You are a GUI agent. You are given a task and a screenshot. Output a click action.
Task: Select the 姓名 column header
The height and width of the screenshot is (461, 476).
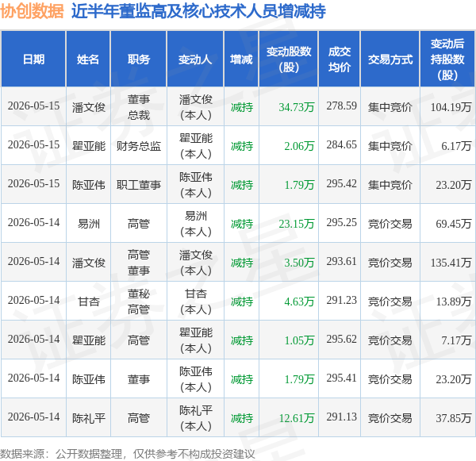click(x=88, y=59)
